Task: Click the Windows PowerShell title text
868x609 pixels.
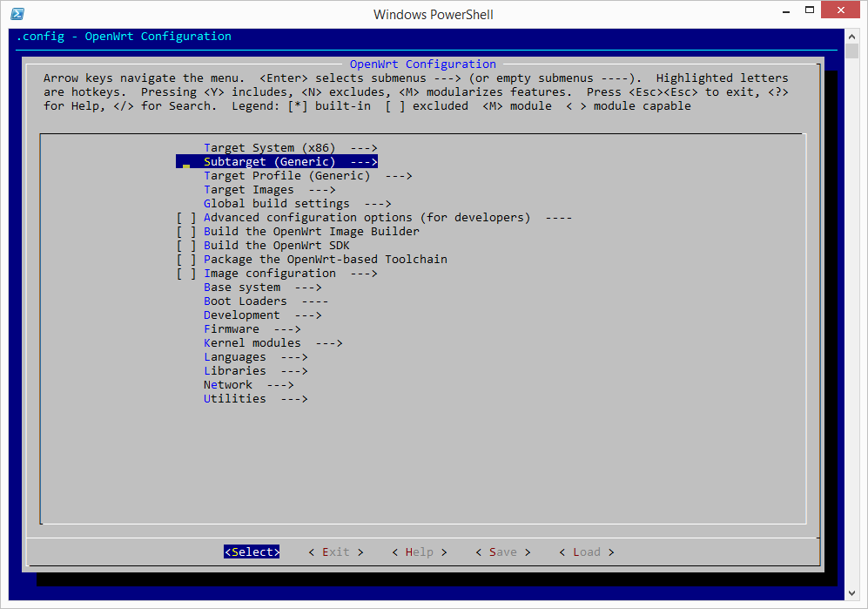Action: click(x=434, y=15)
